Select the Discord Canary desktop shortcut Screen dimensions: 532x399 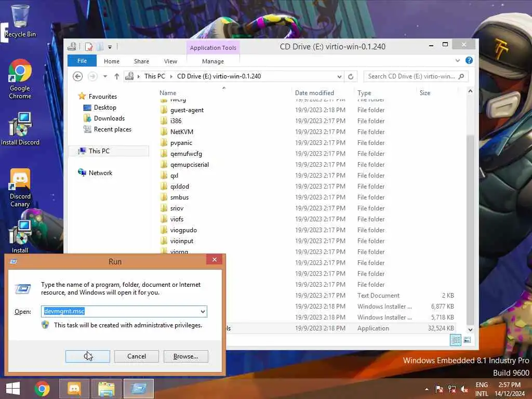point(20,188)
